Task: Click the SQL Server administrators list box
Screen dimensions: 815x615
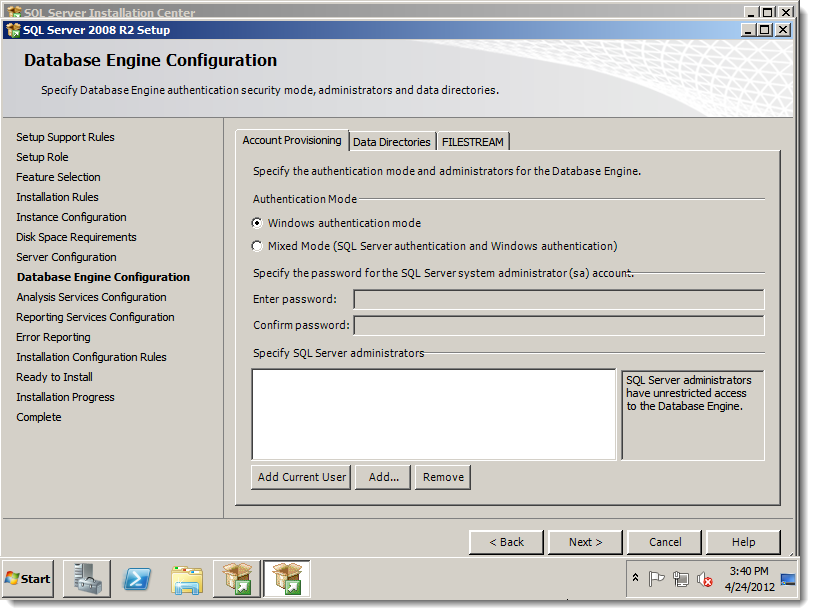Action: coord(434,414)
